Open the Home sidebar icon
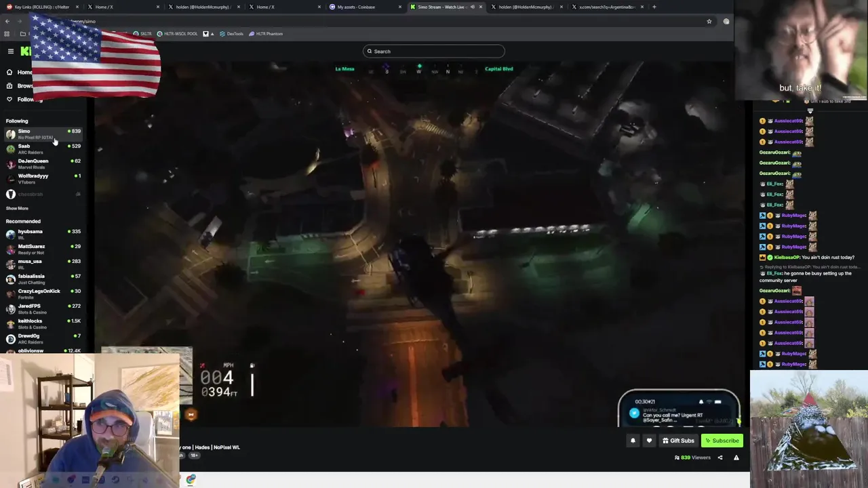The height and width of the screenshot is (488, 868). [9, 72]
